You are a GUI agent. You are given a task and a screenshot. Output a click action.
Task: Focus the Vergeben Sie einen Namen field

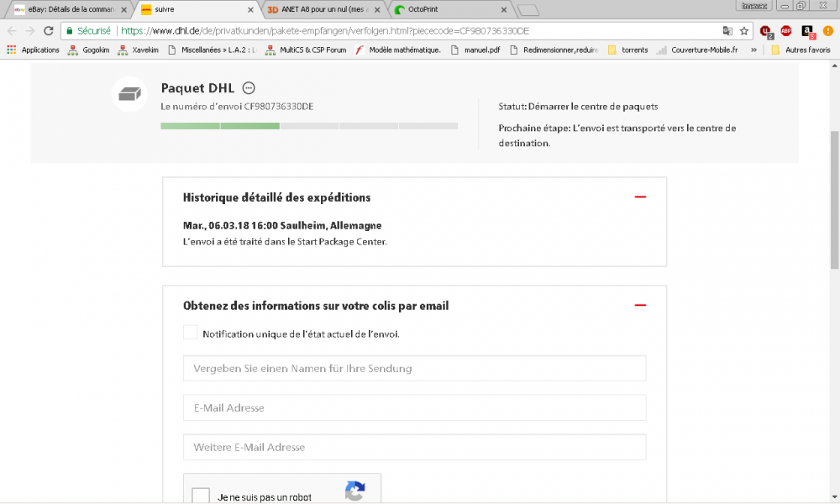point(415,369)
